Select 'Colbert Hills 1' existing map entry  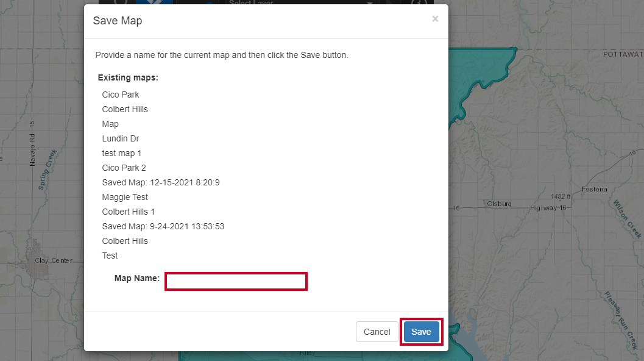coord(129,212)
